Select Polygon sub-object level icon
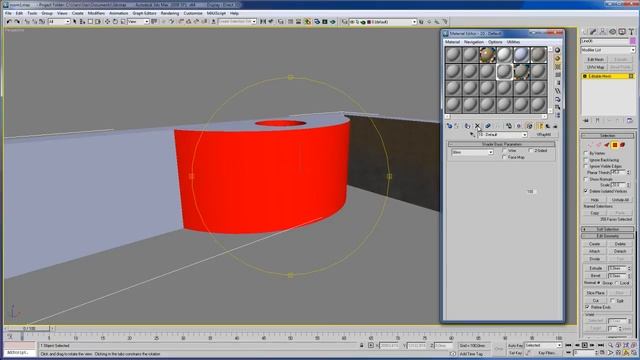The height and width of the screenshot is (360, 640). click(x=615, y=145)
